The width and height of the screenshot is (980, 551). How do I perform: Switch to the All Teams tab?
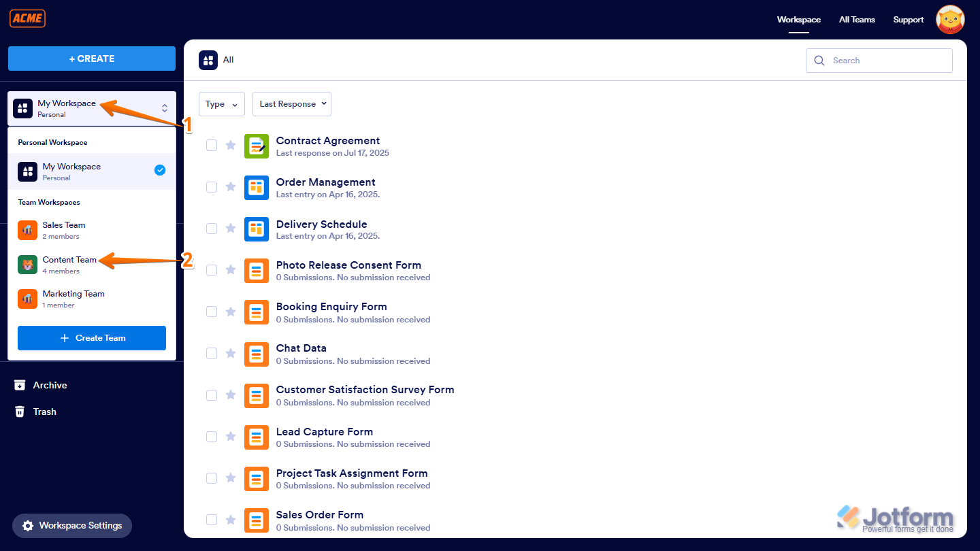[x=857, y=19]
